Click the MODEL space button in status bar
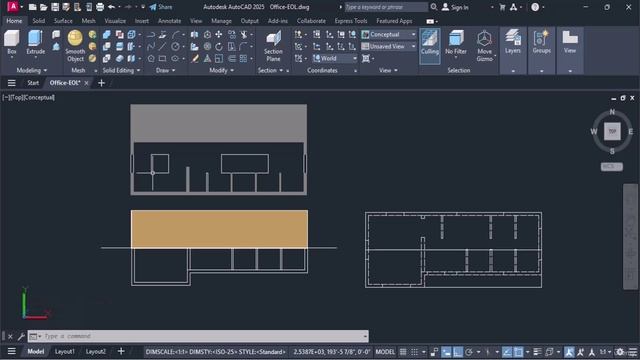The image size is (640, 360). click(385, 352)
